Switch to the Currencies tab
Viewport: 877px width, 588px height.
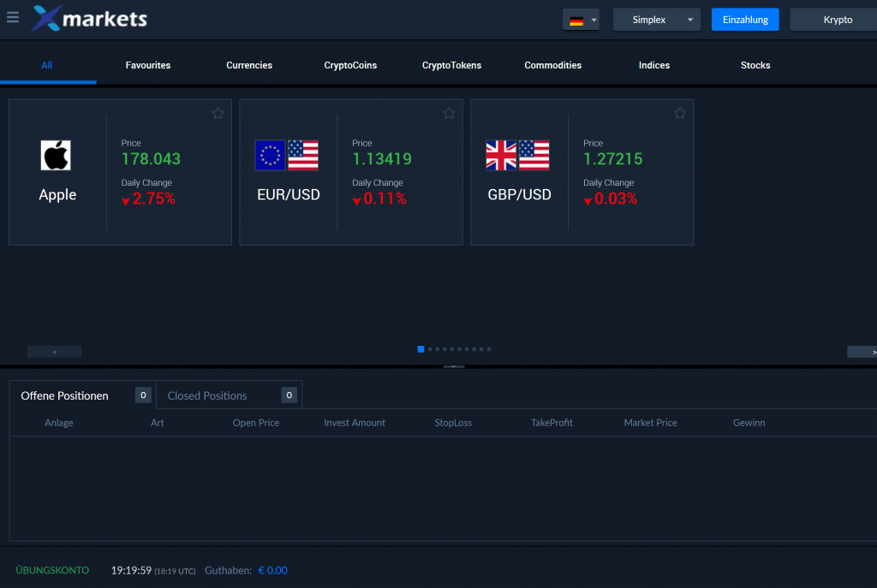[x=249, y=65]
